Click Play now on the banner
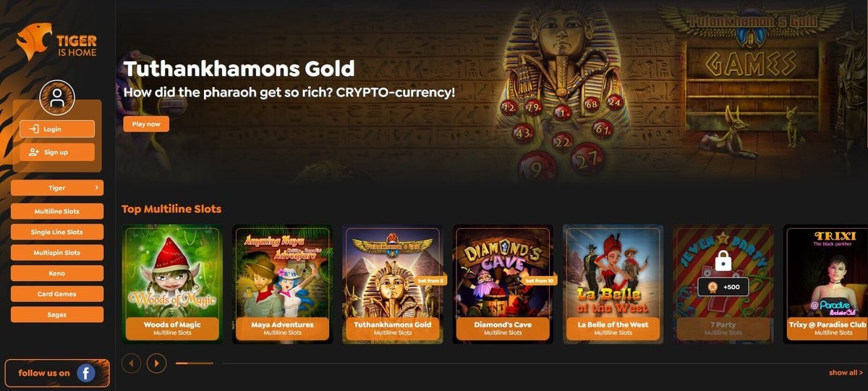The image size is (868, 391). [x=146, y=124]
